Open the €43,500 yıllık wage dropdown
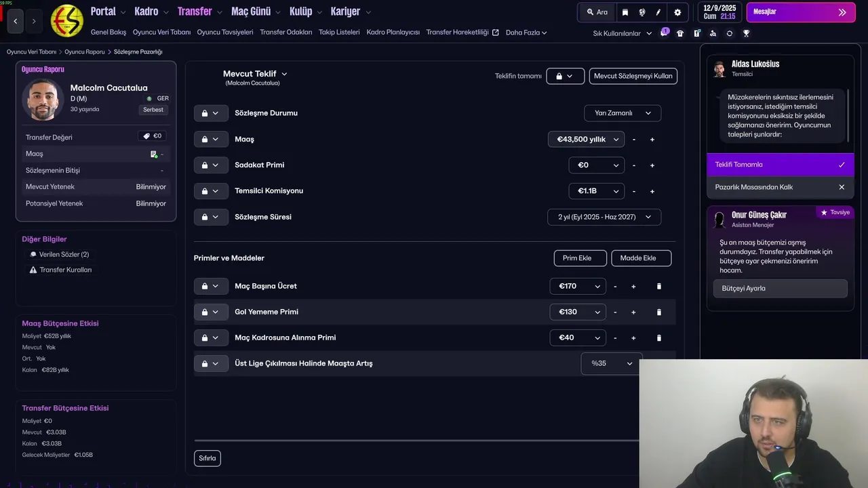The width and height of the screenshot is (868, 488). click(x=586, y=140)
